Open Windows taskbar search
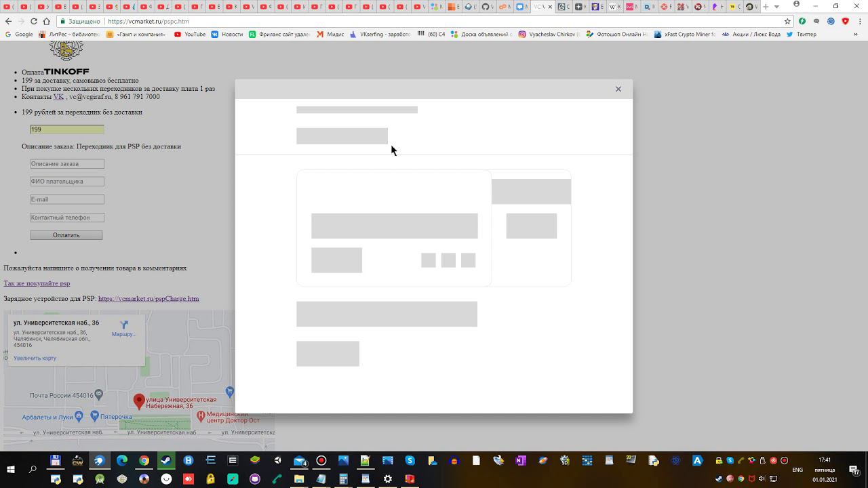This screenshot has width=868, height=488. (x=33, y=469)
